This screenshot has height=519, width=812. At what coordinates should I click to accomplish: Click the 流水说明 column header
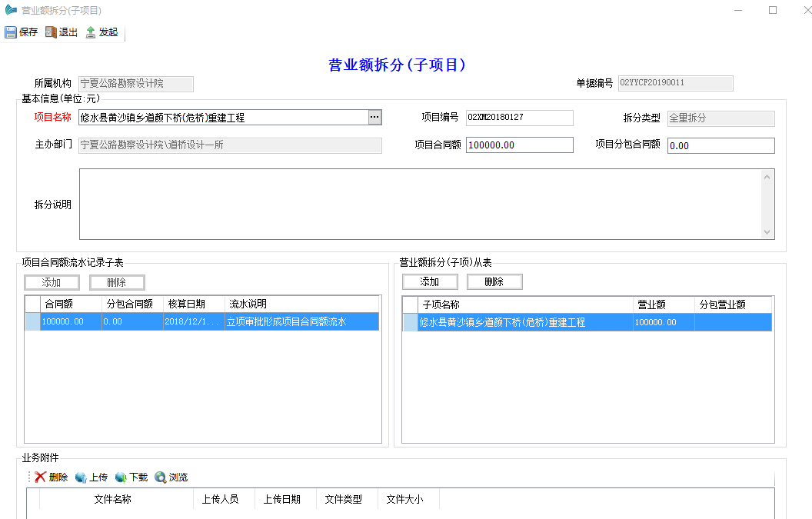(x=302, y=304)
